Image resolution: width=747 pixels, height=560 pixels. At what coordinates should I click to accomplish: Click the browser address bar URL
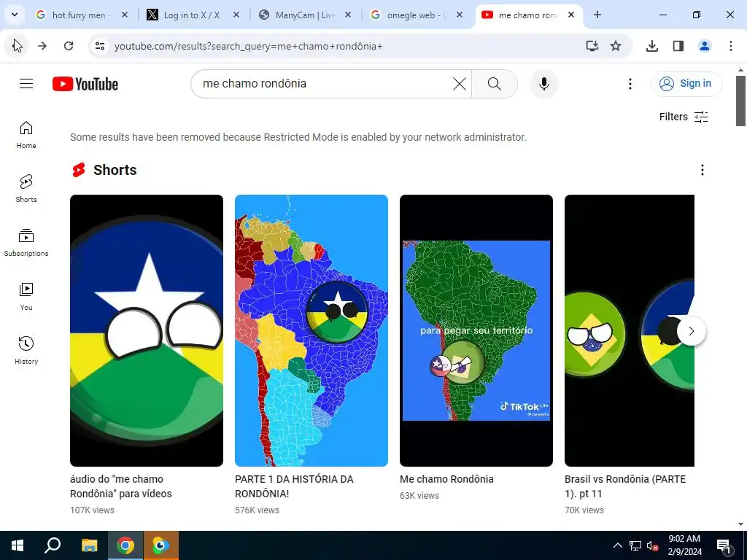248,46
